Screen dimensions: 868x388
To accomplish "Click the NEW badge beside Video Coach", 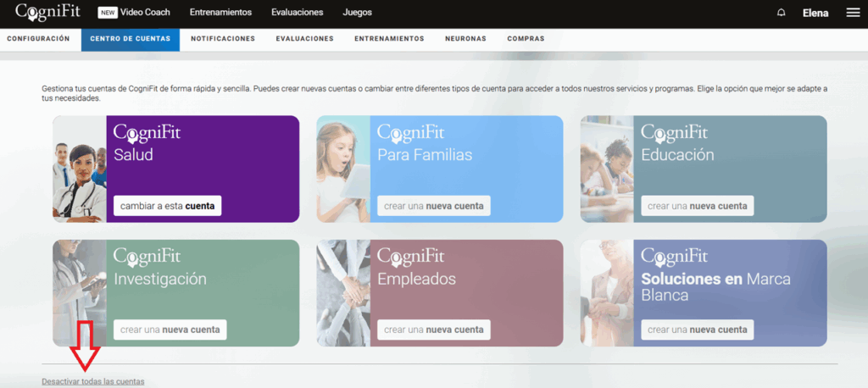I will pos(108,13).
